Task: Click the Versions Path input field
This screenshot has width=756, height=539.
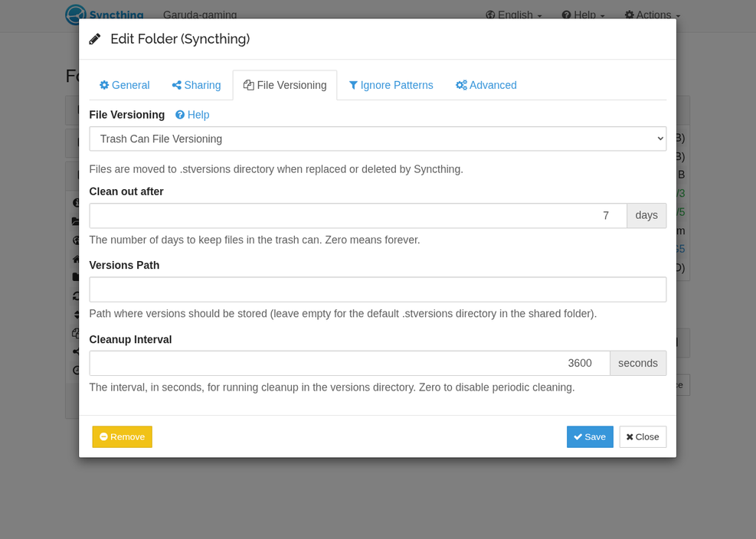Action: pyautogui.click(x=378, y=289)
